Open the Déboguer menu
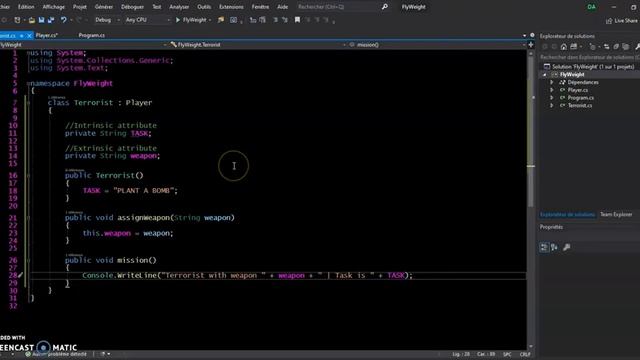 click(132, 7)
